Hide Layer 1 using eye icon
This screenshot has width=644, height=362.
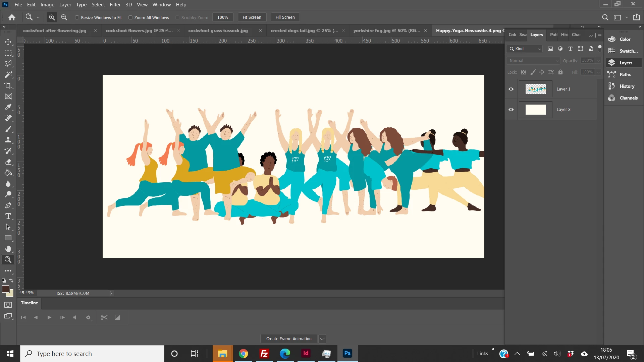(x=511, y=89)
